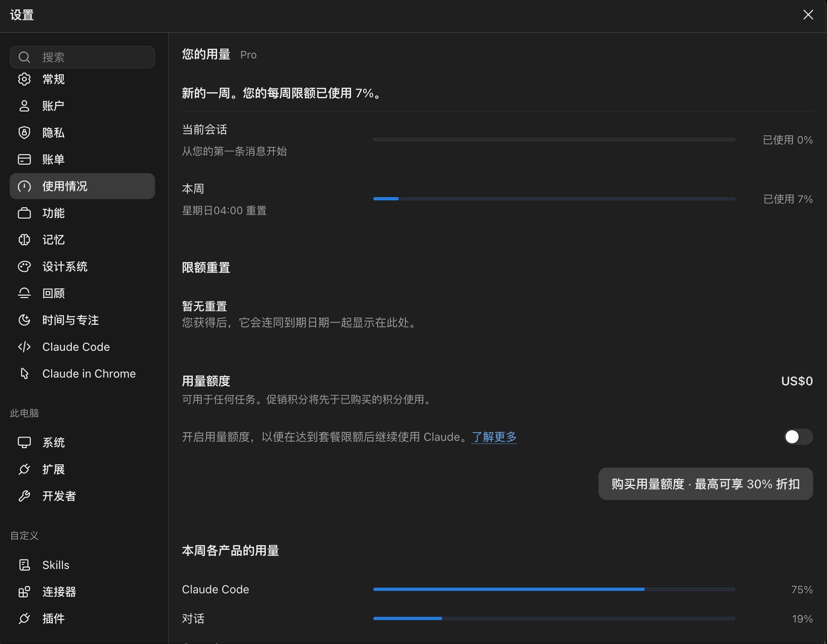
Task: Click the Skills book icon
Action: pyautogui.click(x=24, y=565)
